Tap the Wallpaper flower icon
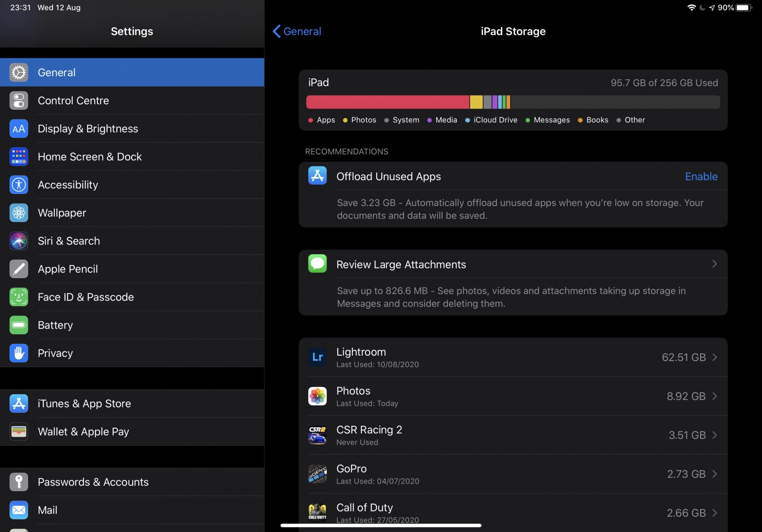 pyautogui.click(x=19, y=213)
